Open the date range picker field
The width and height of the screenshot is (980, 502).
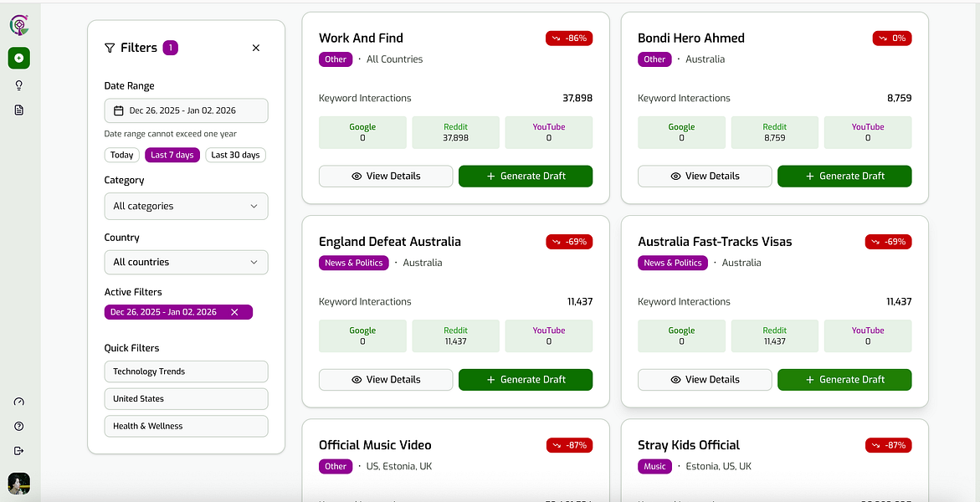[186, 110]
